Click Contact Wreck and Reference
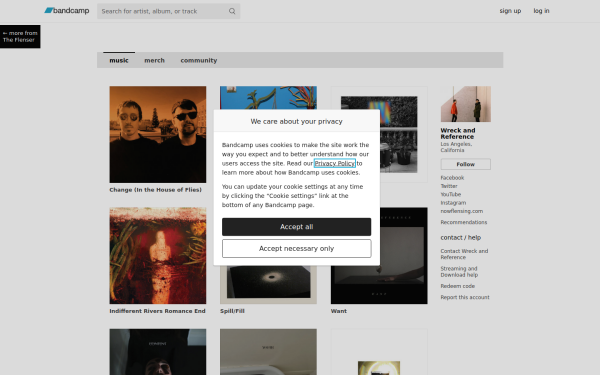 (464, 254)
